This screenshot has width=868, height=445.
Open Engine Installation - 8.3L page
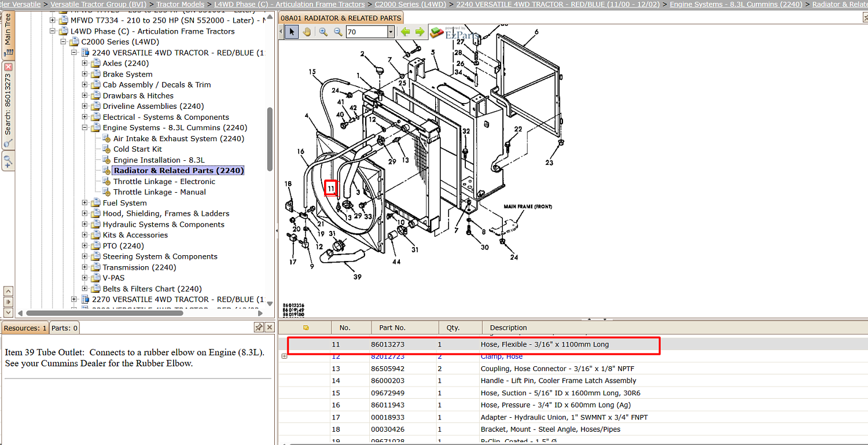pyautogui.click(x=159, y=160)
